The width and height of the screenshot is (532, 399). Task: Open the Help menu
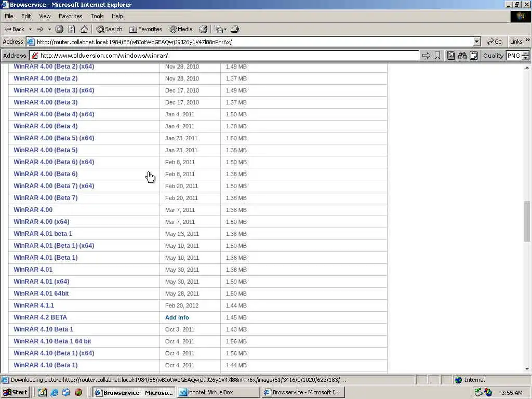(117, 16)
